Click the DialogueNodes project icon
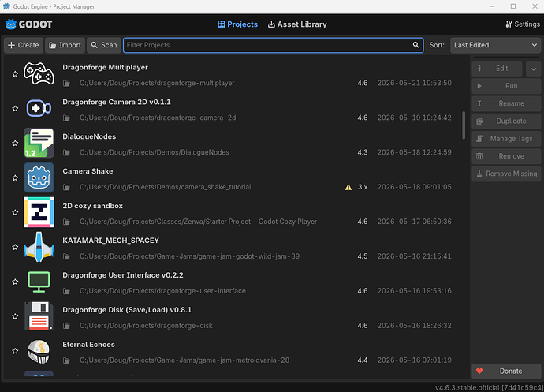 click(39, 143)
